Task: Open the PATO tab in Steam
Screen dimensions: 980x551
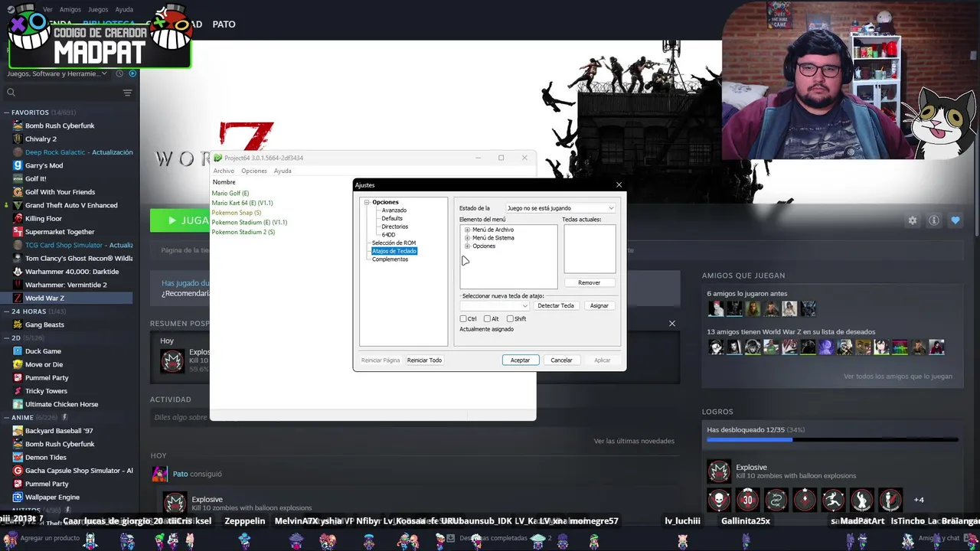Action: tap(224, 24)
